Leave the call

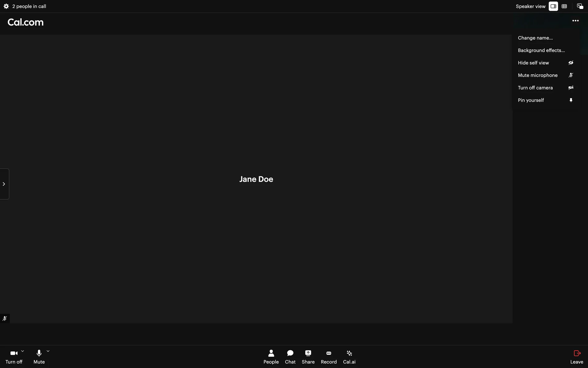[577, 357]
